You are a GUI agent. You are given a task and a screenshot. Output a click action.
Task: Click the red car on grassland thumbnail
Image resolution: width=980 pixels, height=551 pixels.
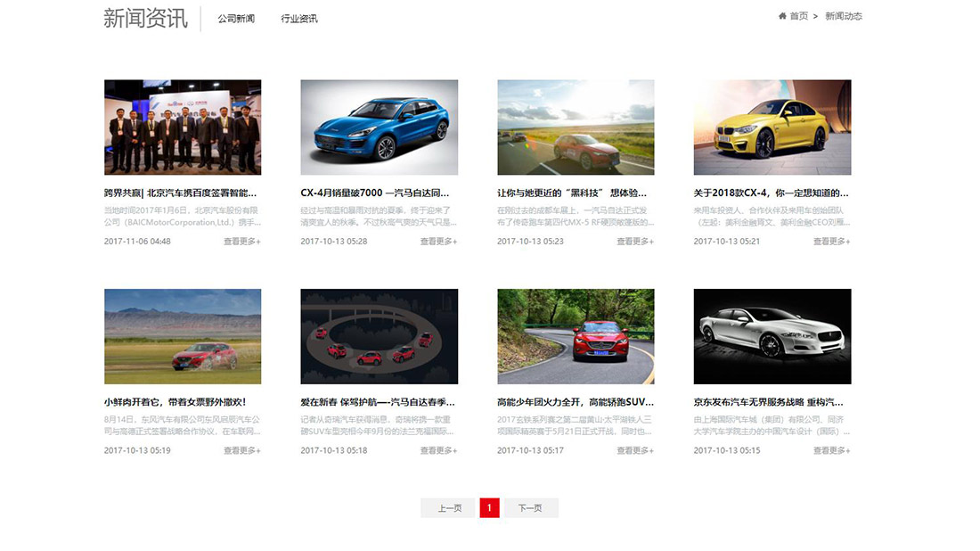[183, 336]
